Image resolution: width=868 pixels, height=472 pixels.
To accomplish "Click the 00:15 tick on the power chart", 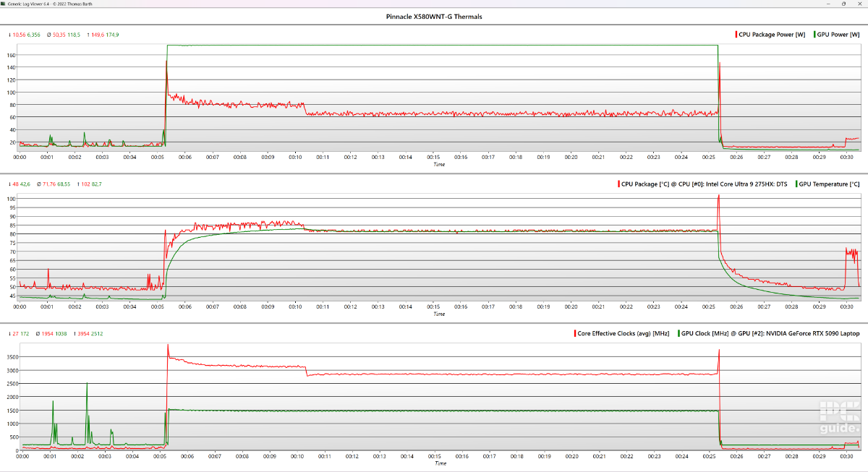I will pos(433,157).
